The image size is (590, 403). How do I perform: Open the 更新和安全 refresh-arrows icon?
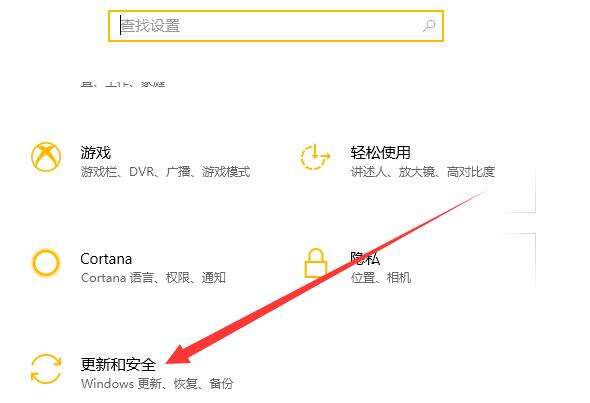46,369
